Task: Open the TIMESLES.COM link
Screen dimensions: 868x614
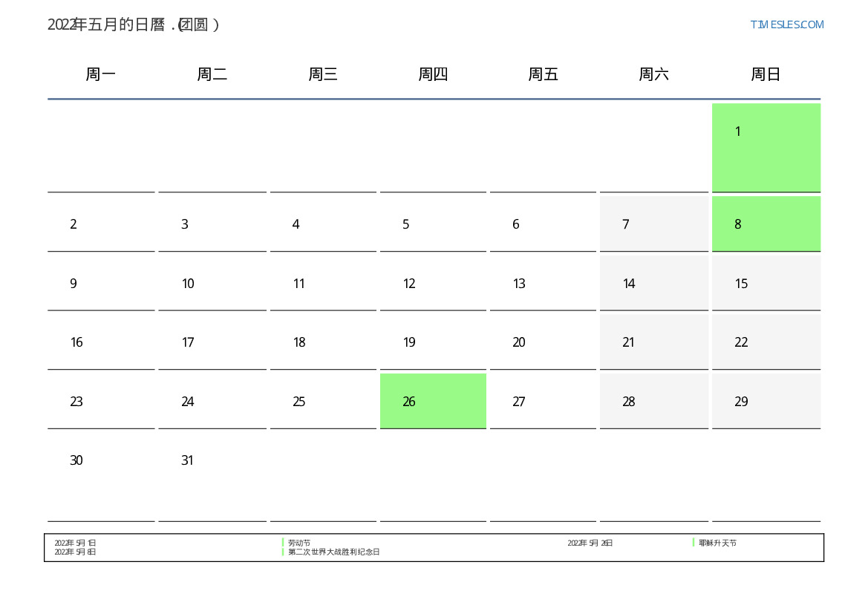Action: click(786, 25)
